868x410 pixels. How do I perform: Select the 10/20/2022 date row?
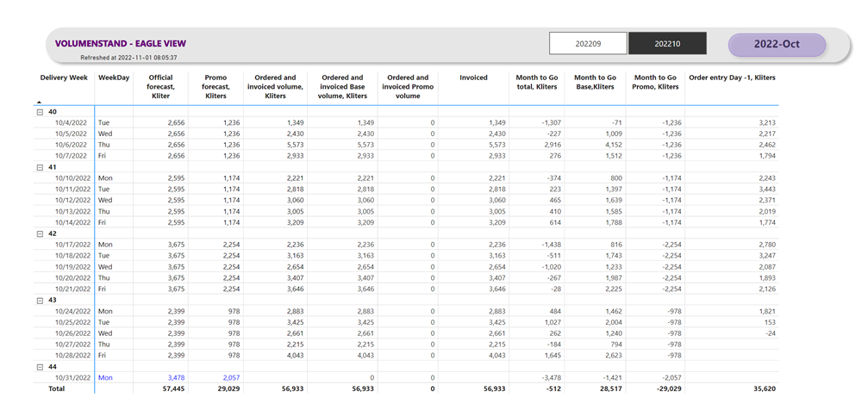pos(408,277)
